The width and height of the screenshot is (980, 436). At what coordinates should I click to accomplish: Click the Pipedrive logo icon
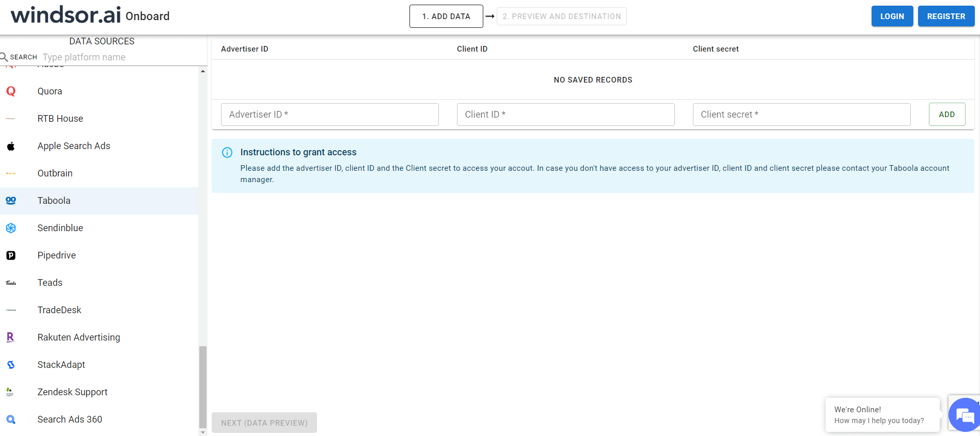pos(11,255)
